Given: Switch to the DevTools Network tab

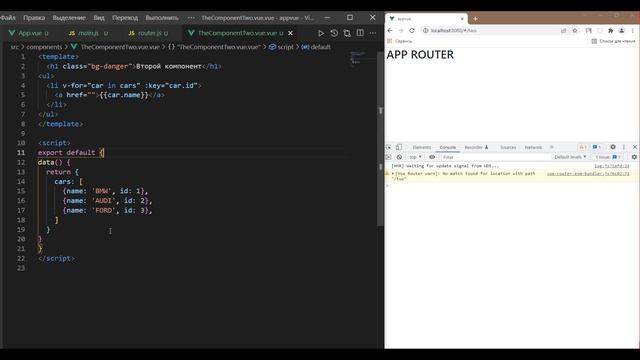Looking at the screenshot, I should (x=533, y=147).
